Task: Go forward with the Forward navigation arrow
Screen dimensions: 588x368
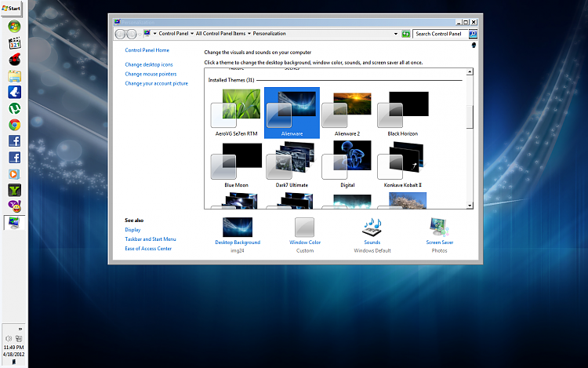Action: (131, 35)
